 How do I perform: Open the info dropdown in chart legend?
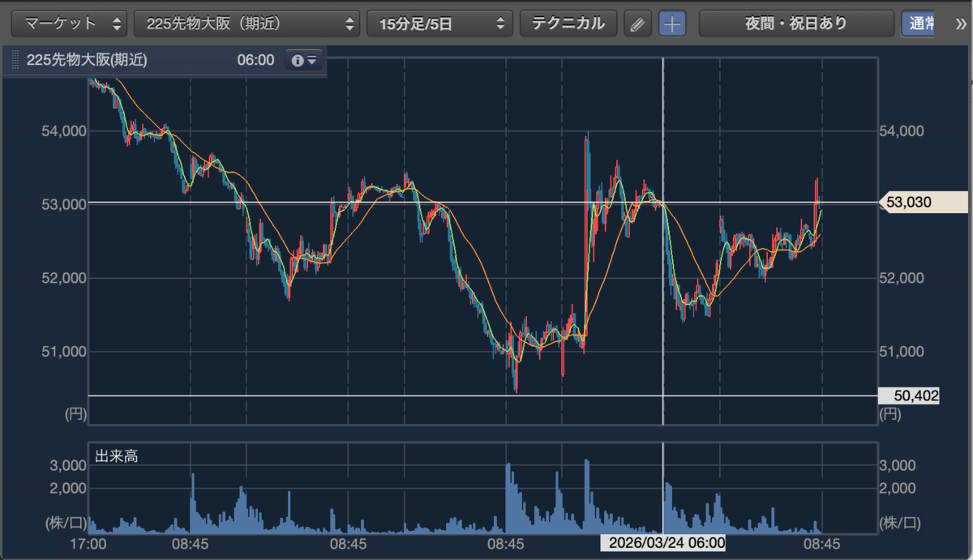(303, 60)
